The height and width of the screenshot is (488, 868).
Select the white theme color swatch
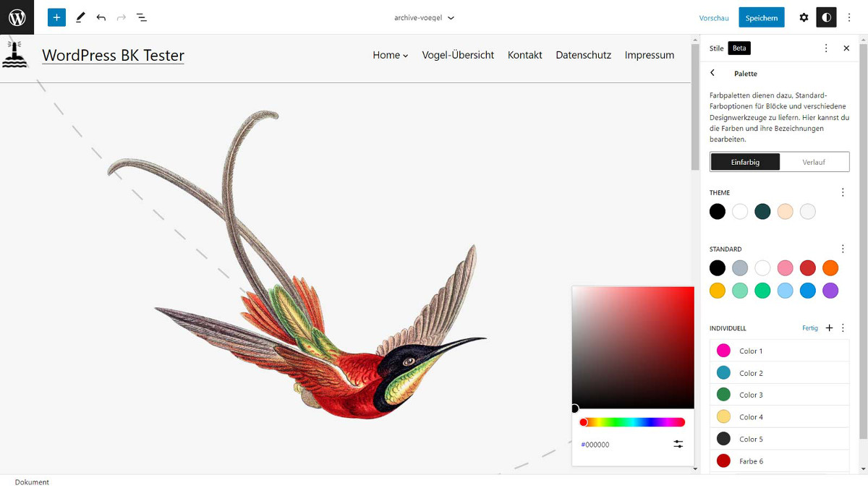[x=740, y=211]
